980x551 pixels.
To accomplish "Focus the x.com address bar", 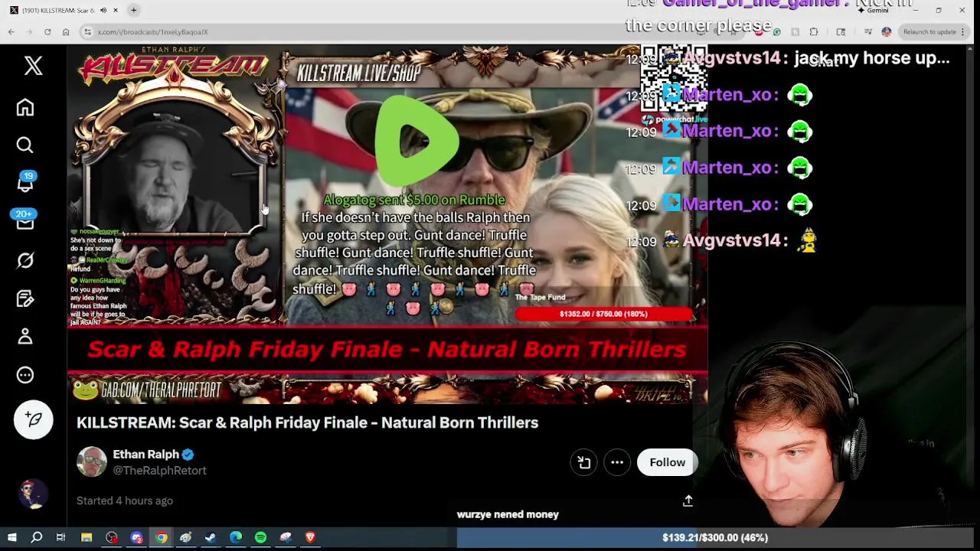I will 383,32.
